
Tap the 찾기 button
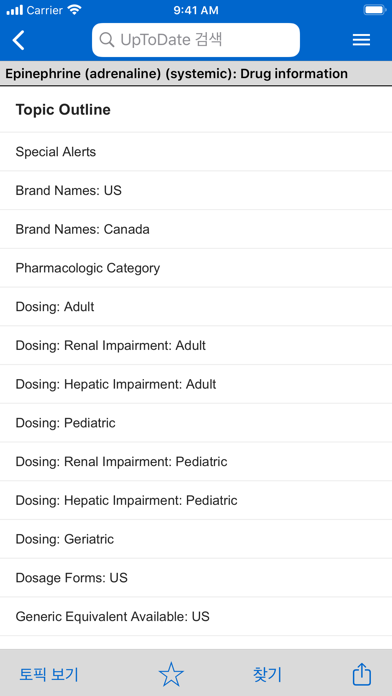[267, 674]
